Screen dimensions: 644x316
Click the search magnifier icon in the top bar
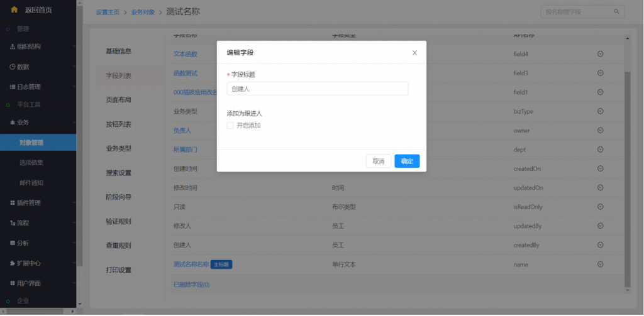(x=616, y=12)
